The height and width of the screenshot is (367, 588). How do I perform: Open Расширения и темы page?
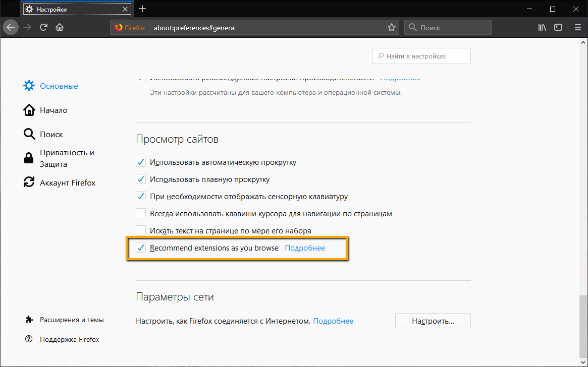72,320
